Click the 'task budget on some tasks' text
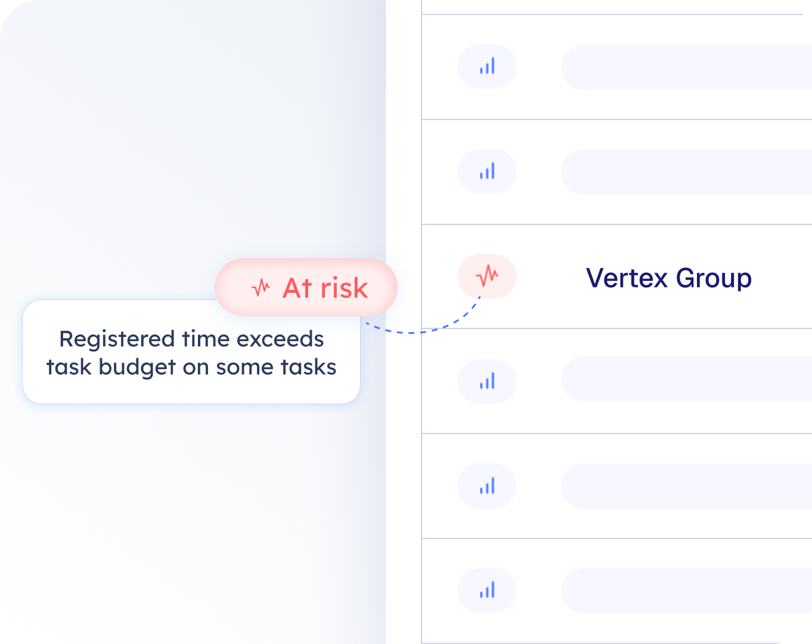This screenshot has height=644, width=812. [191, 367]
